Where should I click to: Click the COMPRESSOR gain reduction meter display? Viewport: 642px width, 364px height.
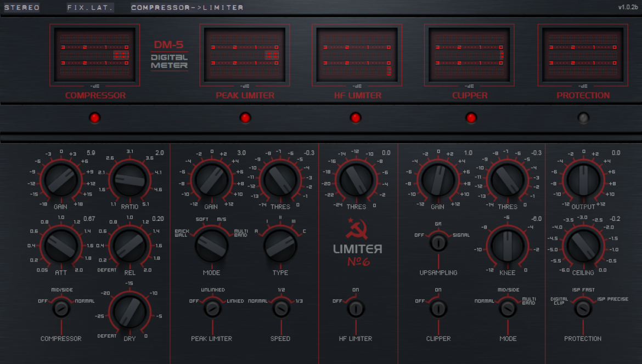(94, 55)
